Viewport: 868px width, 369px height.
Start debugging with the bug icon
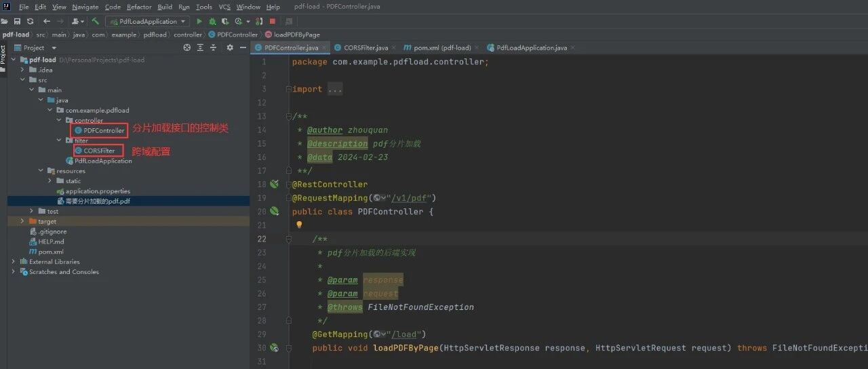pyautogui.click(x=213, y=22)
